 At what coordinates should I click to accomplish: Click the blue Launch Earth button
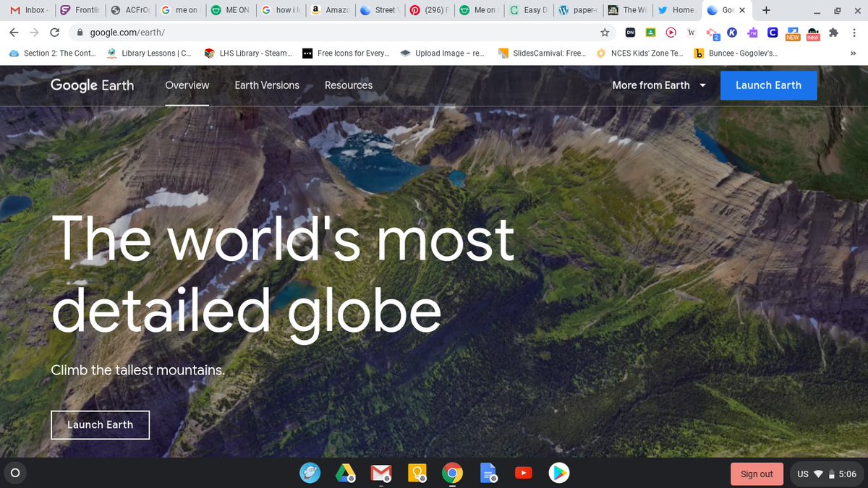(768, 85)
